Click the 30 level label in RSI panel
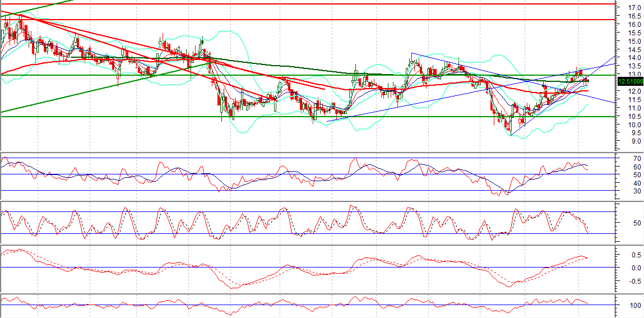644x318 pixels. pyautogui.click(x=637, y=191)
